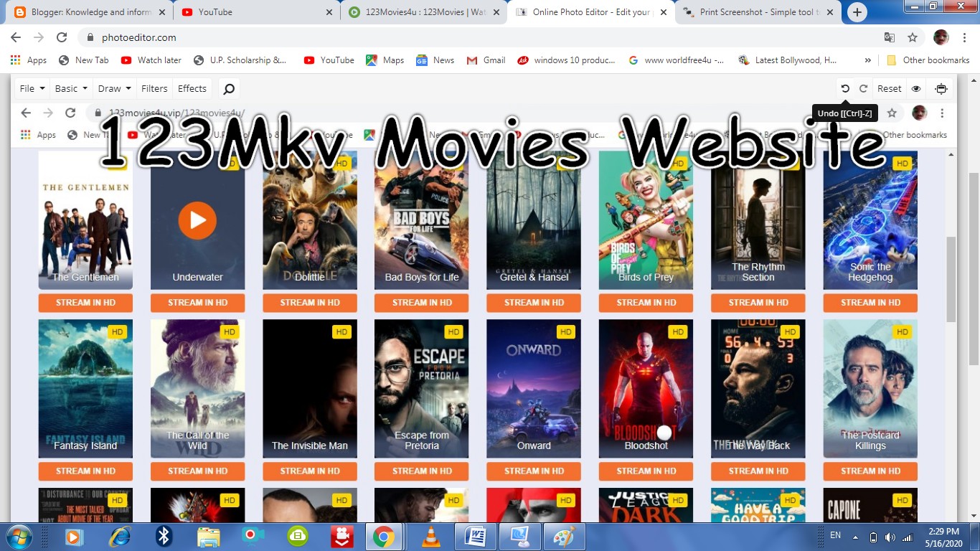The height and width of the screenshot is (551, 980).
Task: Open the News bookmark
Action: pyautogui.click(x=435, y=60)
